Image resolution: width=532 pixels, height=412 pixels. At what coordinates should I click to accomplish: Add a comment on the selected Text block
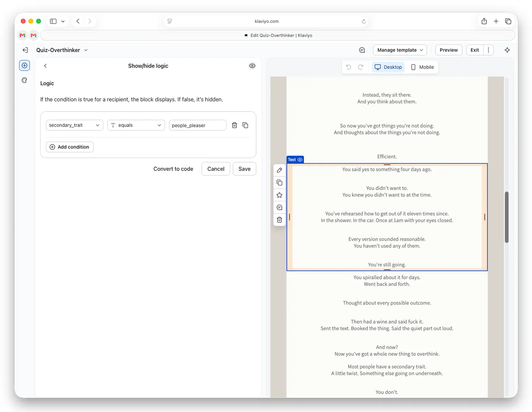click(279, 208)
